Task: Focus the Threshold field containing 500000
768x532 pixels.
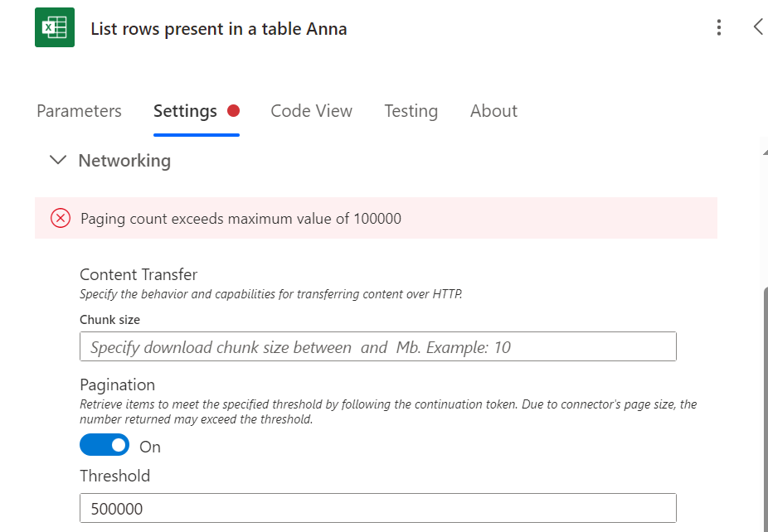Action: click(x=377, y=509)
